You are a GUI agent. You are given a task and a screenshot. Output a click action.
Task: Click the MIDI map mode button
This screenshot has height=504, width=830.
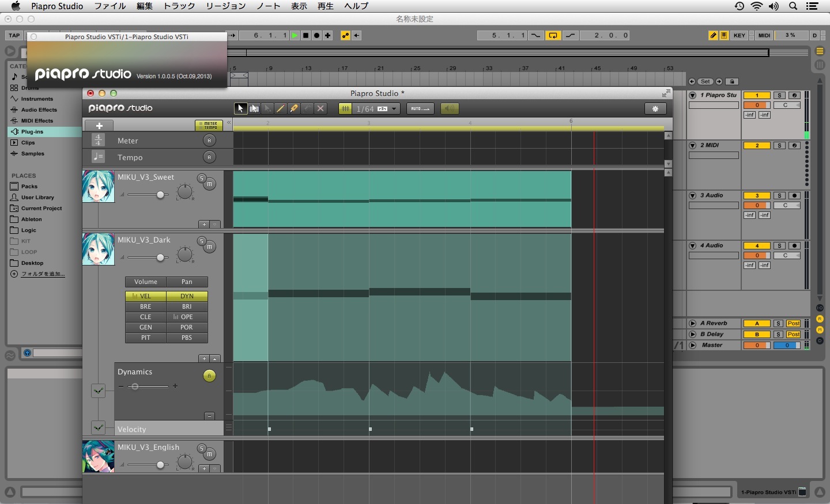pos(764,35)
